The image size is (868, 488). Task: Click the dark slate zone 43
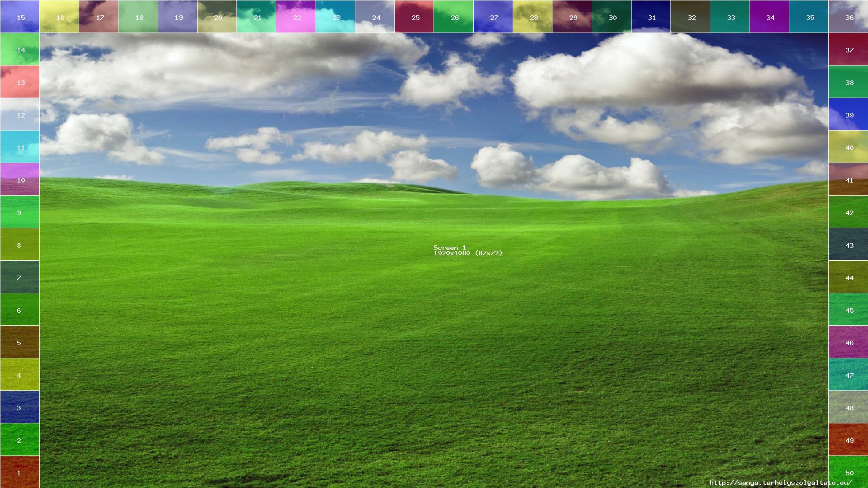pyautogui.click(x=848, y=244)
